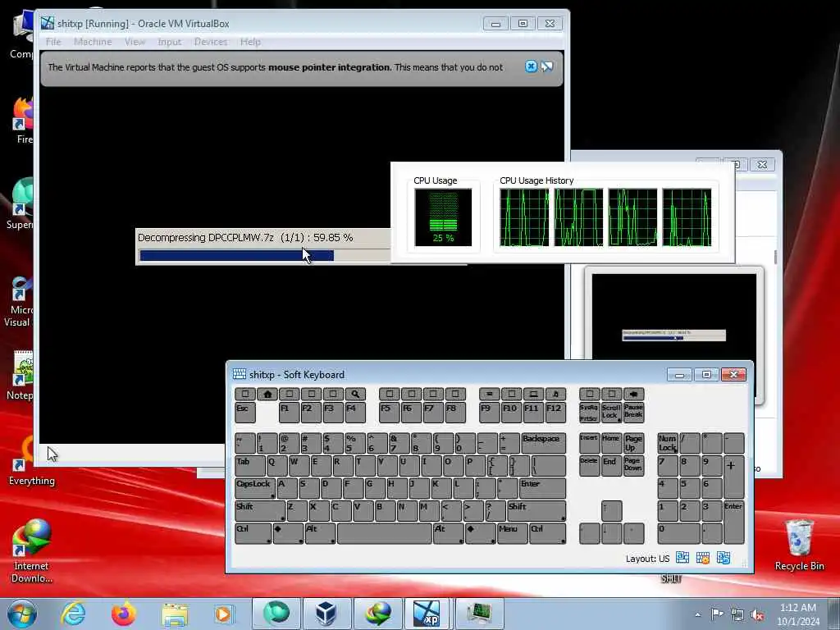Open Firefox from the taskbar
Viewport: 840px width, 630px height.
pyautogui.click(x=123, y=614)
